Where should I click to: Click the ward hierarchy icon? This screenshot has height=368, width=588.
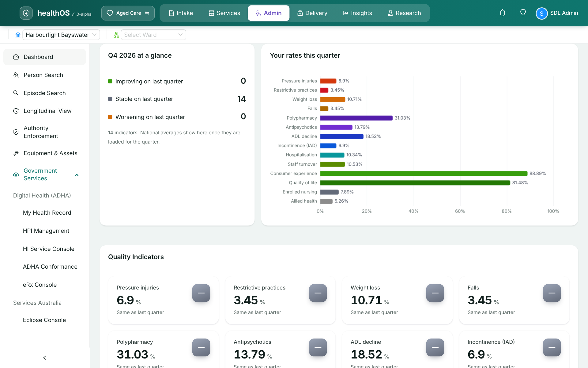[x=116, y=35]
